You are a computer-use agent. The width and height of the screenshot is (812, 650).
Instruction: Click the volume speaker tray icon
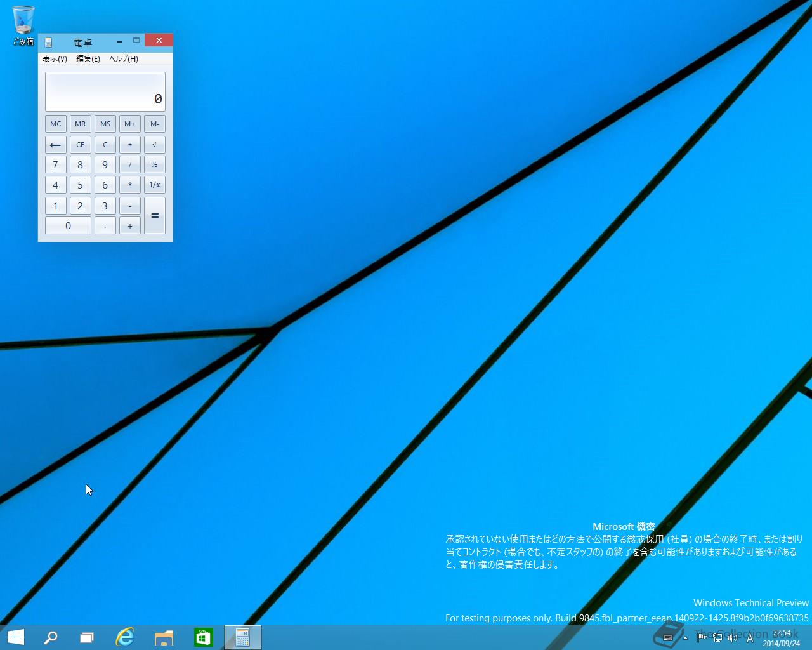click(733, 638)
